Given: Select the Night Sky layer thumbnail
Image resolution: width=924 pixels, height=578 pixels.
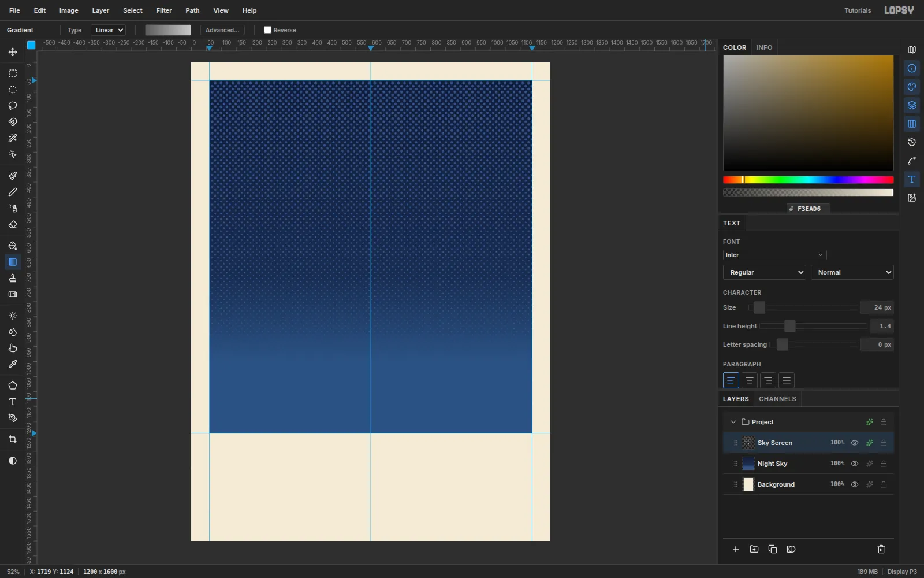Looking at the screenshot, I should [x=748, y=464].
